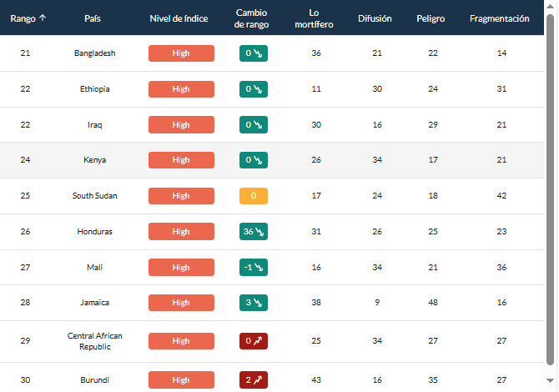The height and width of the screenshot is (392, 559).
Task: Select the Peligro column header
Action: [431, 18]
